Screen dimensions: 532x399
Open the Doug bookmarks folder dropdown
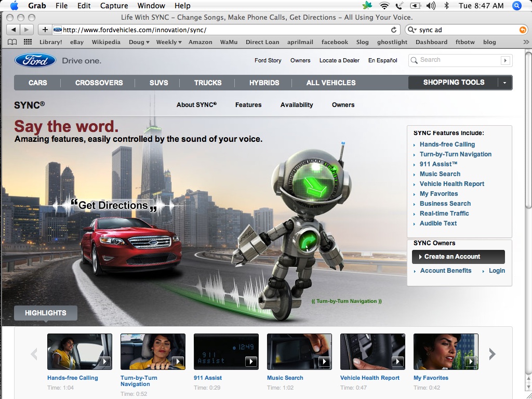pyautogui.click(x=139, y=42)
